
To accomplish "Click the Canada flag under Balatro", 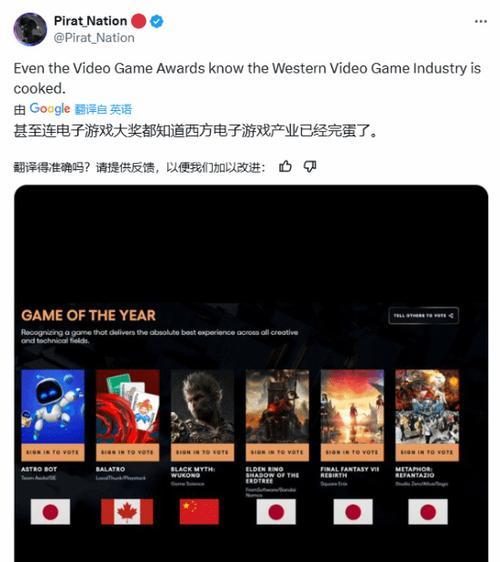I will 127,511.
